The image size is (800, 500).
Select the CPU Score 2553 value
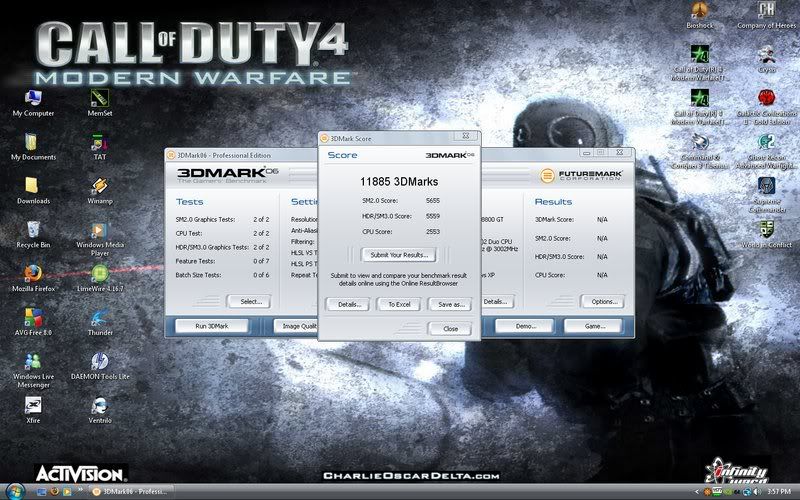(433, 232)
